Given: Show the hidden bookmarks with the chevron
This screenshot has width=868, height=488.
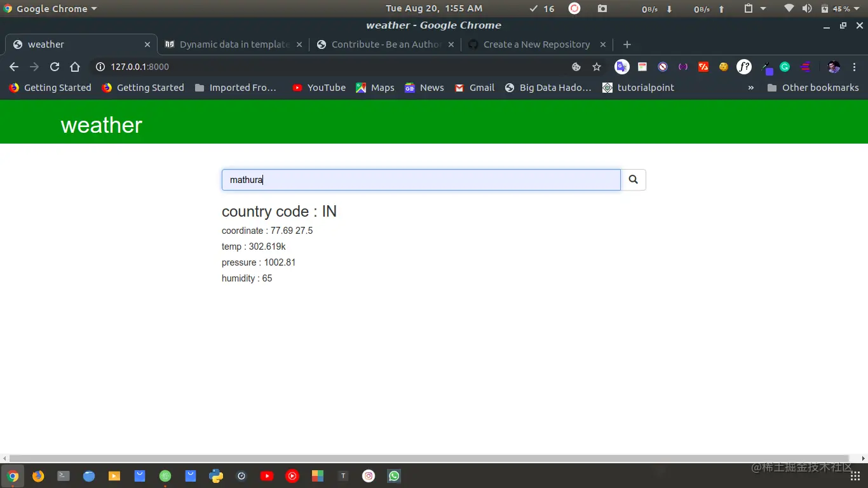Looking at the screenshot, I should pos(751,88).
